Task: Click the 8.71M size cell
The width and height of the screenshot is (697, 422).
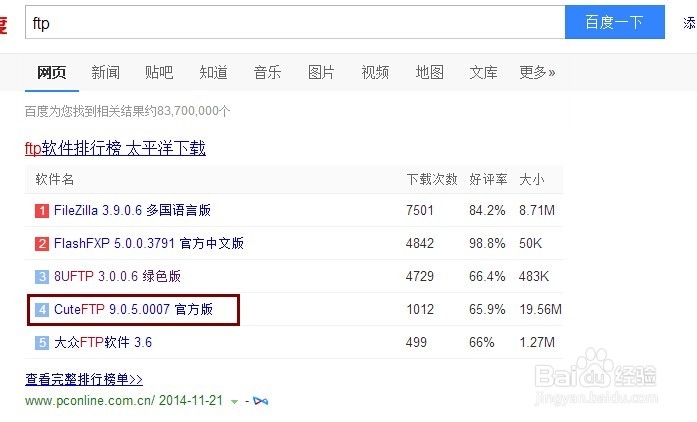Action: click(x=537, y=210)
